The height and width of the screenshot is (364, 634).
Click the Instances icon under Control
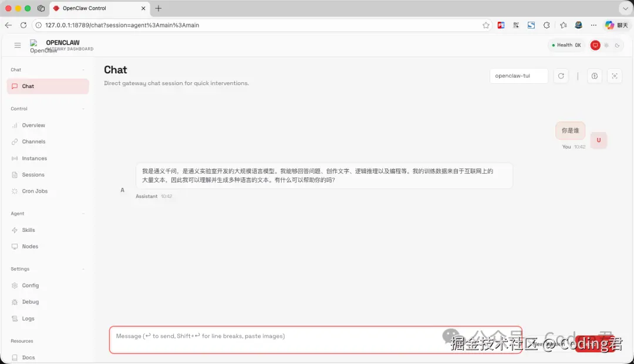(x=15, y=158)
